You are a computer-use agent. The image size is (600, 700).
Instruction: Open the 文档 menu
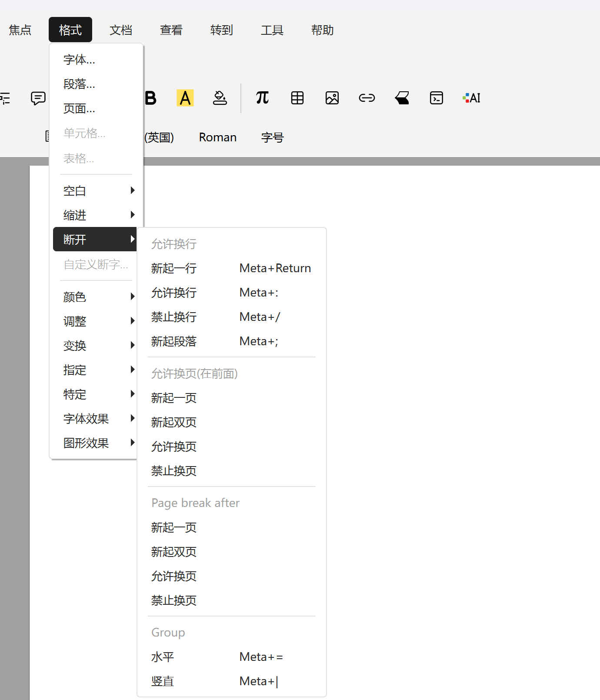point(121,30)
